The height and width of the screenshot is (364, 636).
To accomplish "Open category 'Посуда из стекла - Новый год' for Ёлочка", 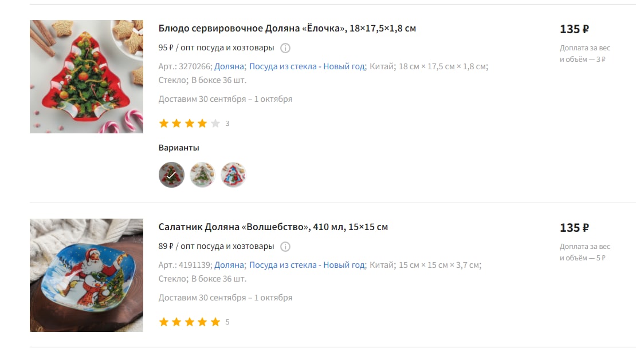I will (307, 66).
